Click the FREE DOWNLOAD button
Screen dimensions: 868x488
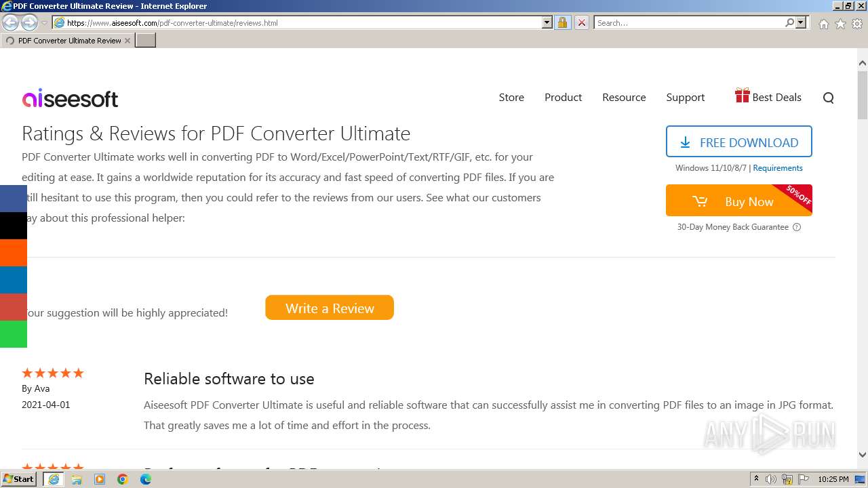tap(738, 142)
